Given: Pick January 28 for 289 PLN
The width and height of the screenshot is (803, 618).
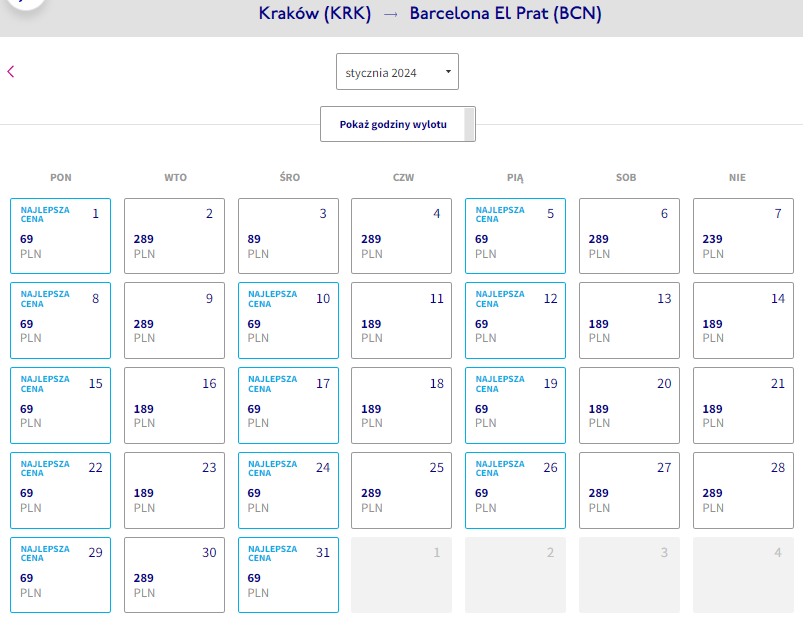Looking at the screenshot, I should coord(743,491).
